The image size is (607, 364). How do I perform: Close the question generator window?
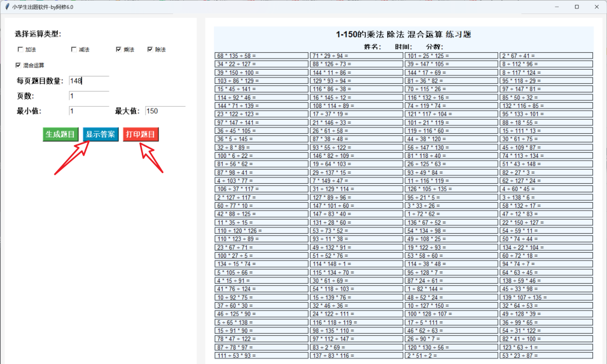[596, 7]
